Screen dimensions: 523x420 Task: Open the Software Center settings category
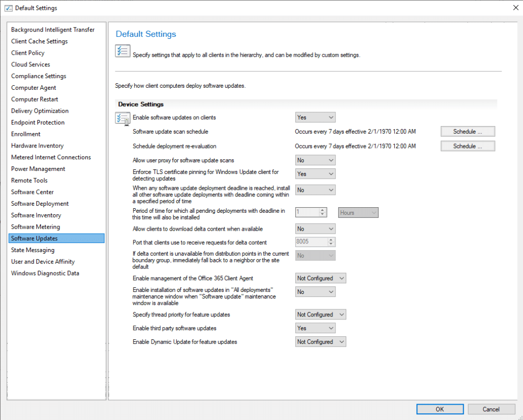pyautogui.click(x=32, y=192)
